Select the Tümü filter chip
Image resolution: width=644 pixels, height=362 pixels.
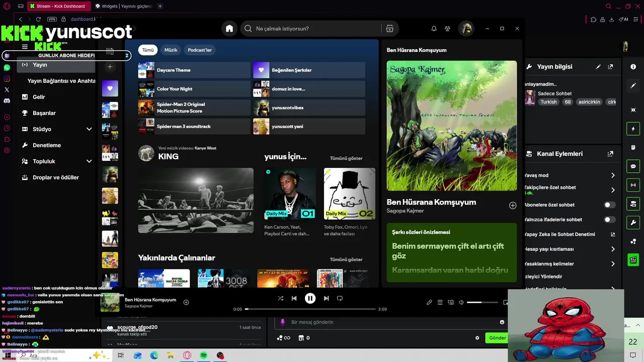click(148, 50)
